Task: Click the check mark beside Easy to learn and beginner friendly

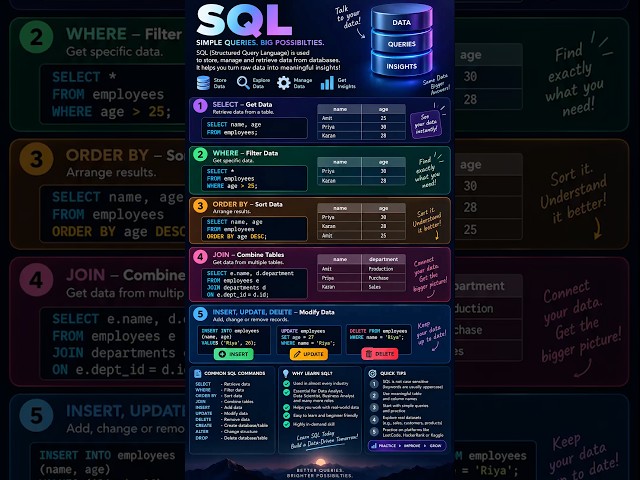Action: point(287,416)
